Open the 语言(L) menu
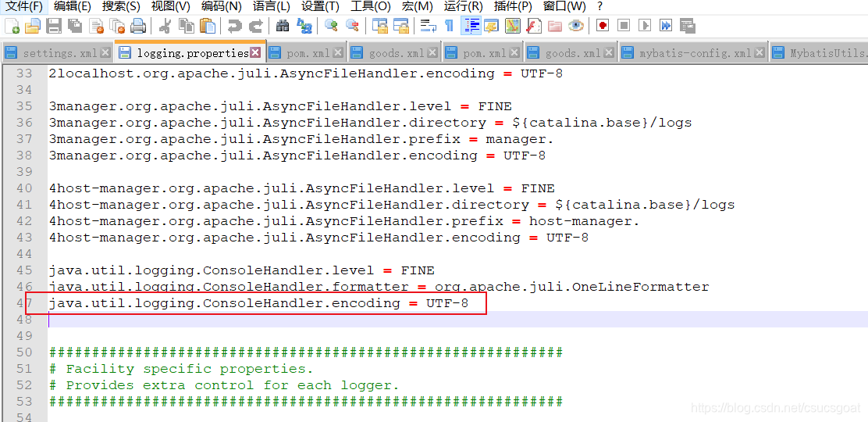Viewport: 868px width, 422px height. click(272, 7)
